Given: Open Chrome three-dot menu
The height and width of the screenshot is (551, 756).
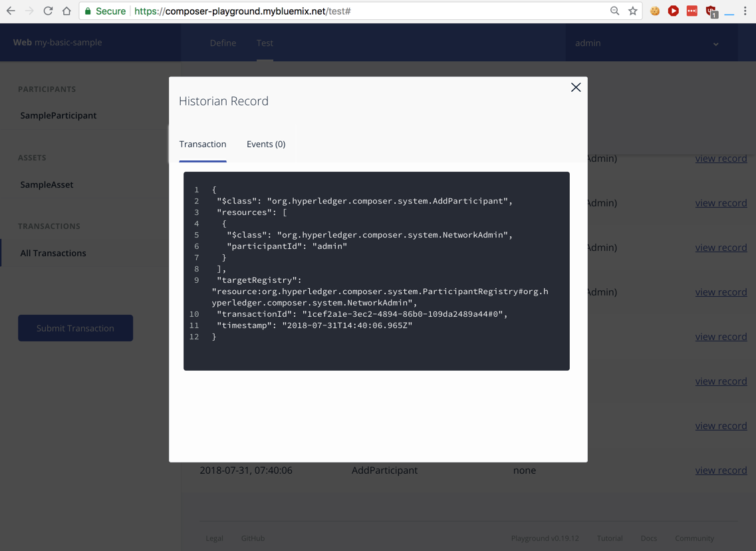Looking at the screenshot, I should point(745,11).
